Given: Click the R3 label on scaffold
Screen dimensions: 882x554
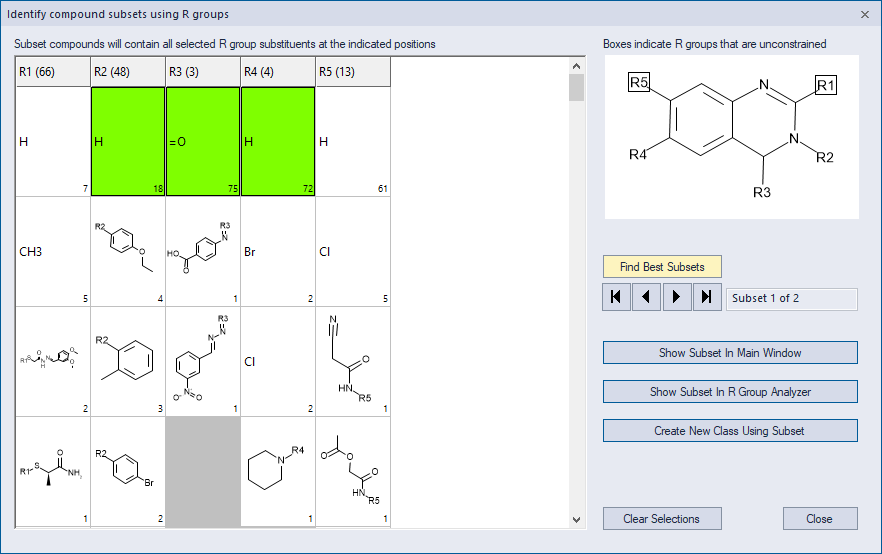Looking at the screenshot, I should 762,192.
